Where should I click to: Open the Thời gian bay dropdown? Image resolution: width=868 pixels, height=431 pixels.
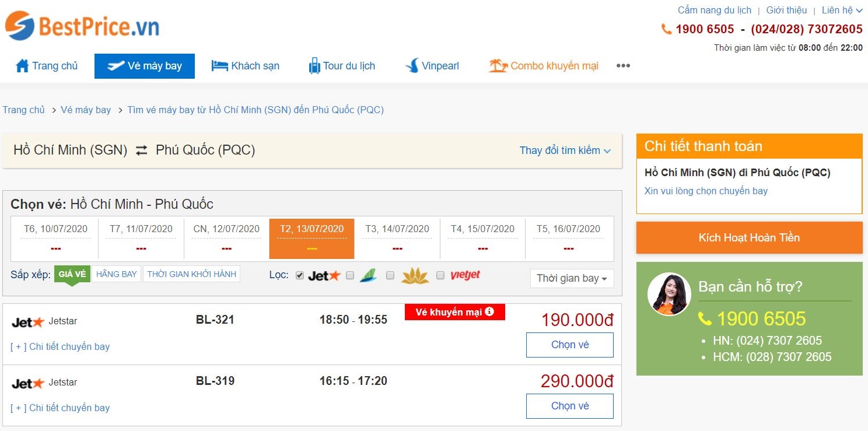(572, 278)
